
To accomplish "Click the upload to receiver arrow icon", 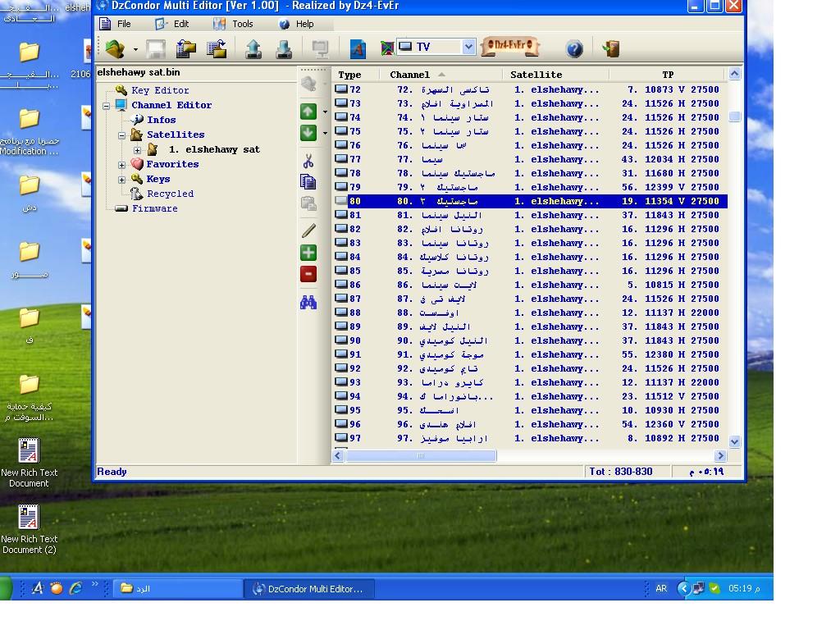I will coord(253,48).
